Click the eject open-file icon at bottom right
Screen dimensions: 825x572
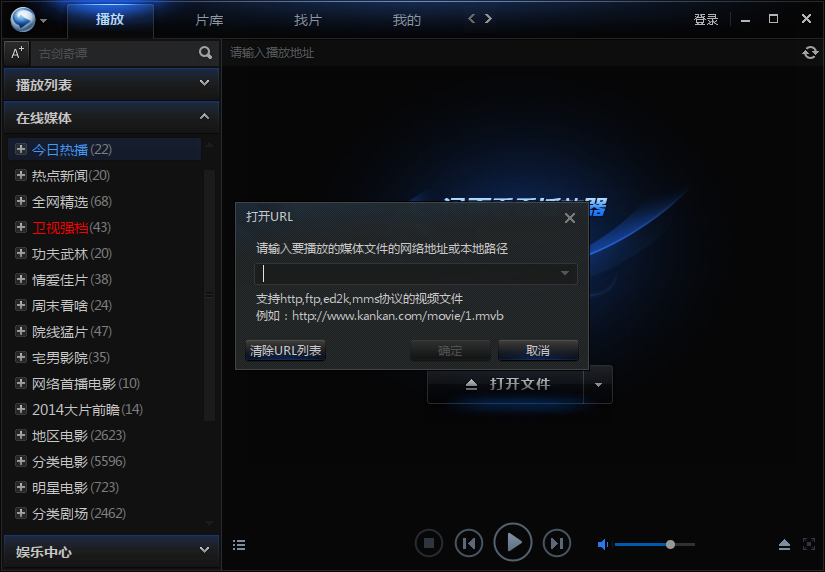(785, 545)
